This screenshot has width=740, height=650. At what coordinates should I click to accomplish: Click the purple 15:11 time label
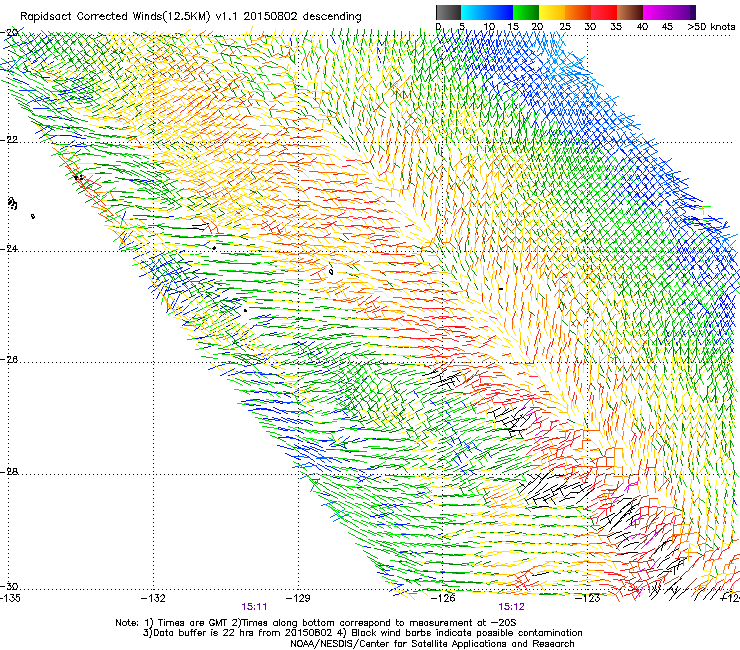click(x=254, y=607)
